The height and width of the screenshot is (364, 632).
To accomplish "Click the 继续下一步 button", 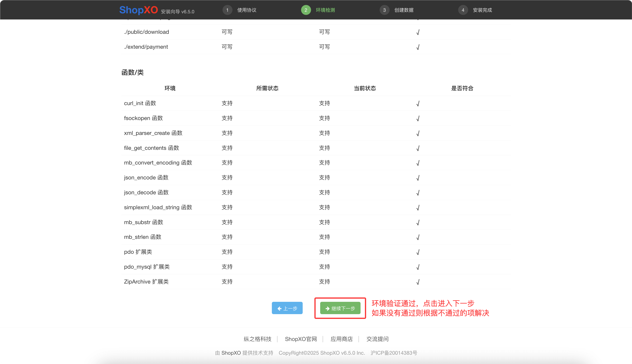I will pyautogui.click(x=340, y=308).
